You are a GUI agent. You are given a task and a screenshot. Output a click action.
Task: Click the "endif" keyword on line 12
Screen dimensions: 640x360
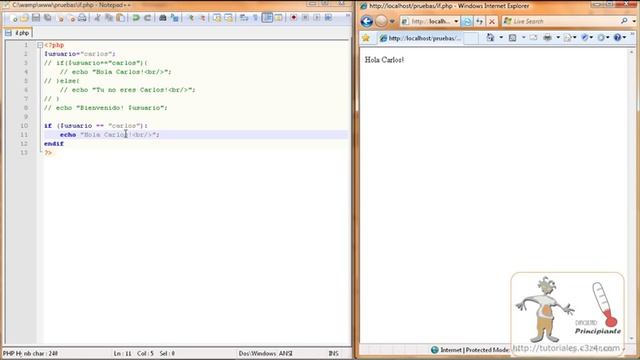pos(54,144)
